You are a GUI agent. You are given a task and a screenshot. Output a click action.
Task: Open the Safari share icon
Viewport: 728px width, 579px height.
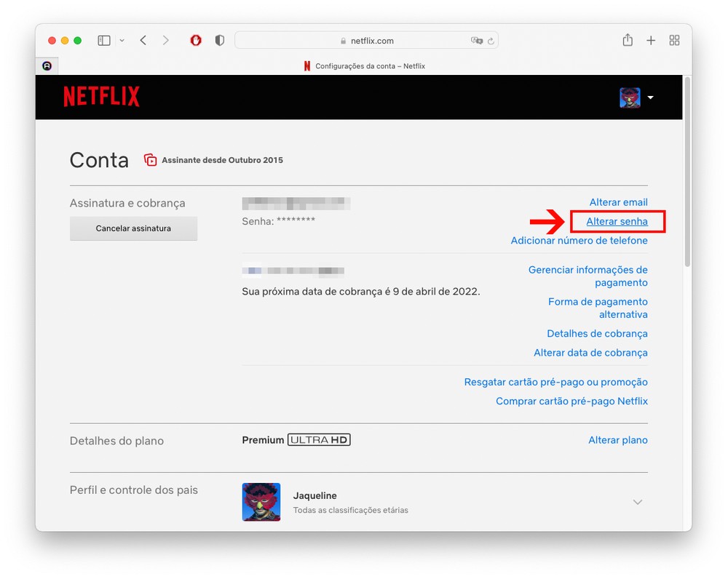pyautogui.click(x=628, y=40)
